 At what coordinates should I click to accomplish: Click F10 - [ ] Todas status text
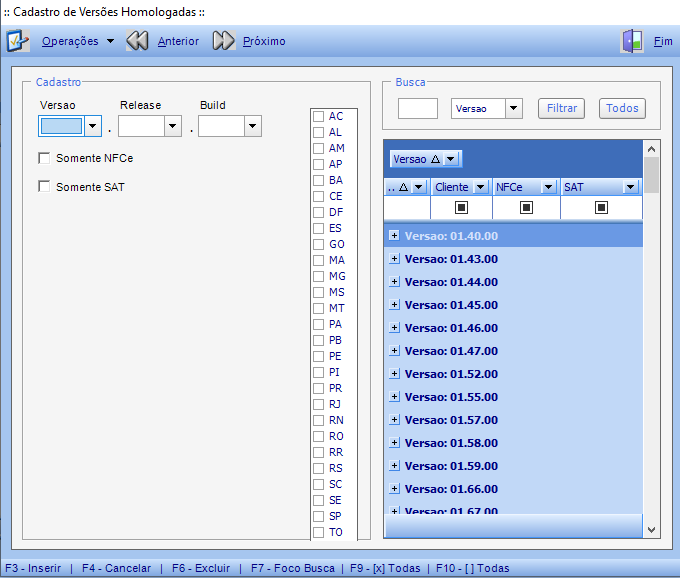pyautogui.click(x=473, y=568)
